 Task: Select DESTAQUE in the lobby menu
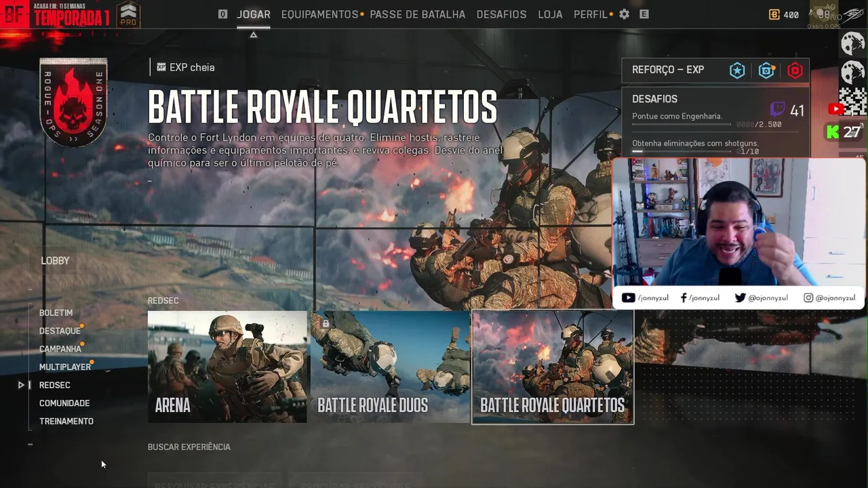tap(60, 331)
